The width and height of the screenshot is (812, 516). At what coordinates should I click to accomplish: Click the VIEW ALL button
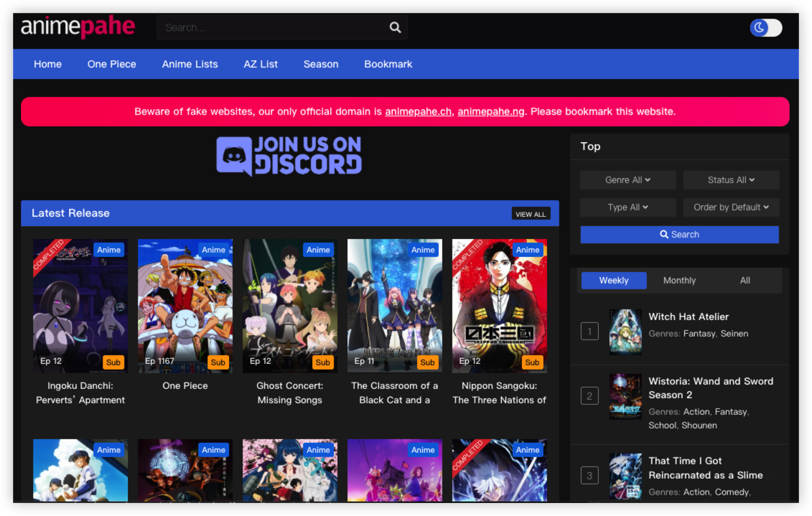[531, 214]
